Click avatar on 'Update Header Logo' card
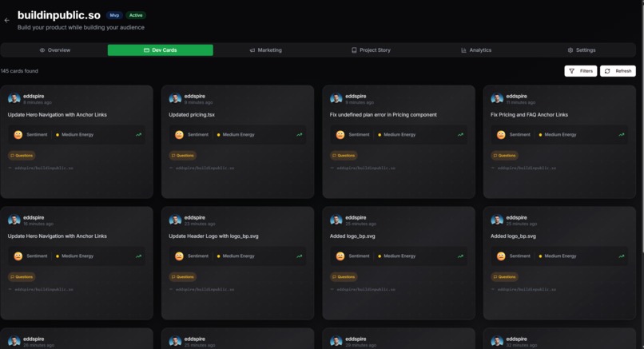Screen dimensions: 644x349 click(x=175, y=220)
